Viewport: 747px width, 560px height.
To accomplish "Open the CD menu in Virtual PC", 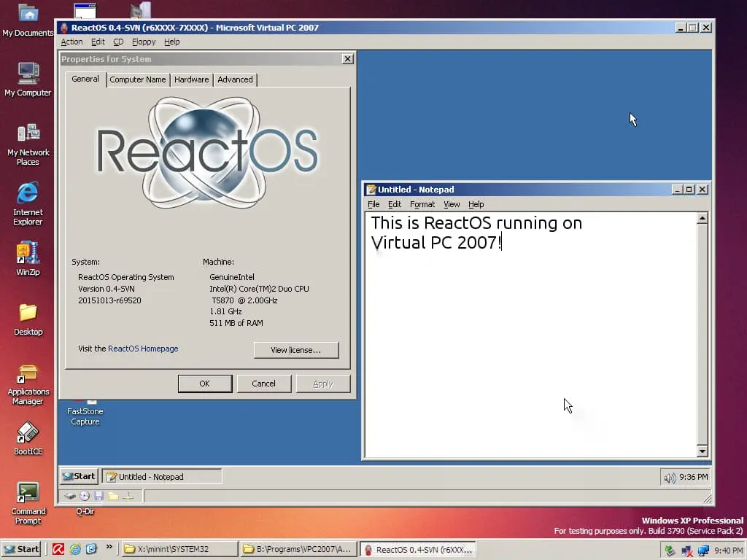I will pos(117,42).
